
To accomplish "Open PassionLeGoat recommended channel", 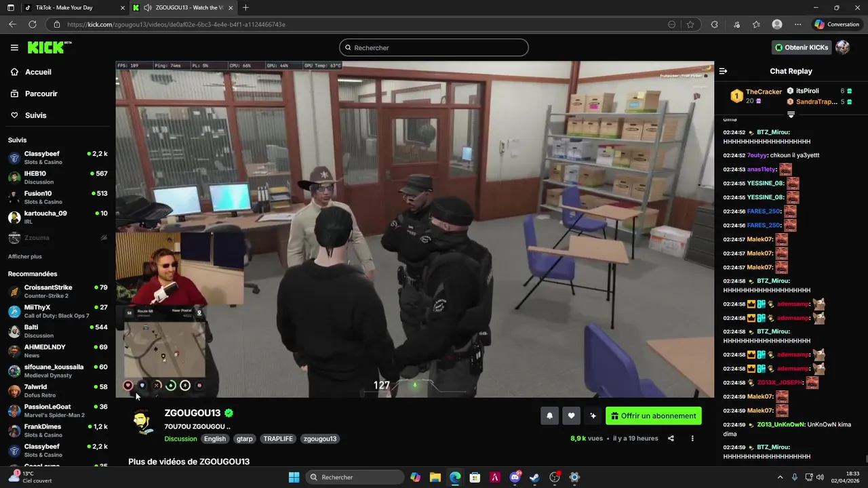I will pos(58,411).
